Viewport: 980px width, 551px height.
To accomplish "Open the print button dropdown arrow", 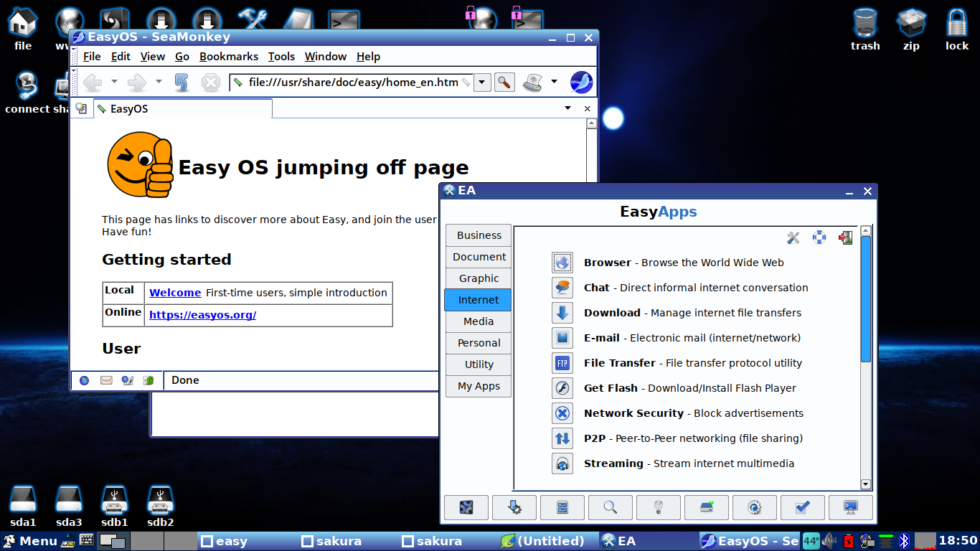I will [554, 82].
